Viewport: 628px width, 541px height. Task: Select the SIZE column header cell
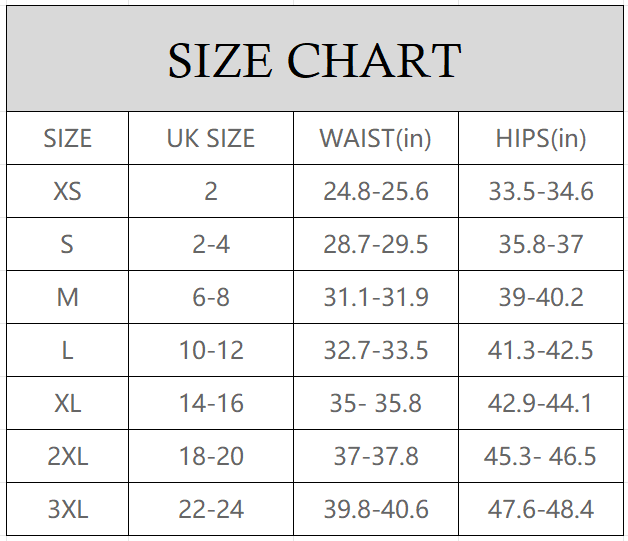pyautogui.click(x=67, y=138)
